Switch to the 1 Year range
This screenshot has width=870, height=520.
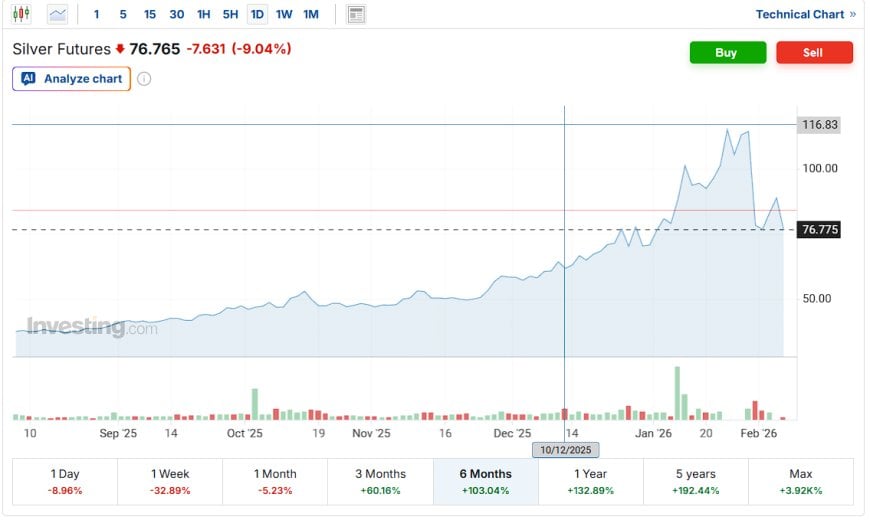click(x=590, y=482)
